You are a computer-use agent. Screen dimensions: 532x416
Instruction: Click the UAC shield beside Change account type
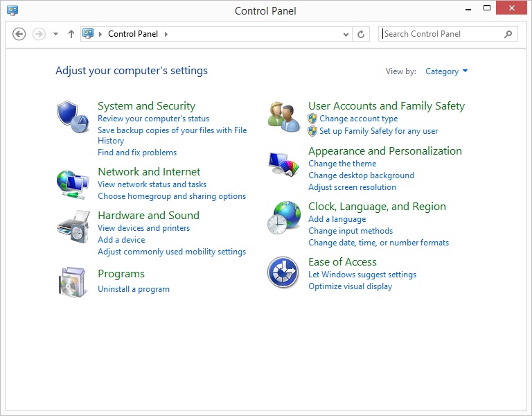coord(312,119)
